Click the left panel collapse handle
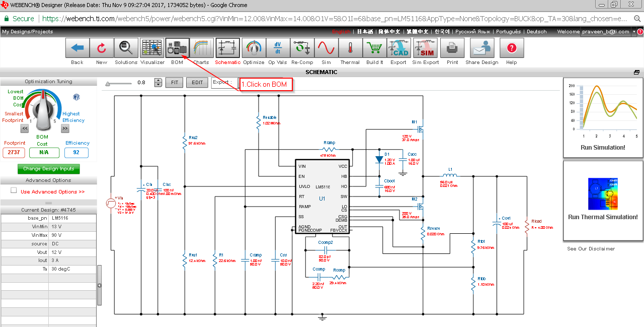 [99, 285]
